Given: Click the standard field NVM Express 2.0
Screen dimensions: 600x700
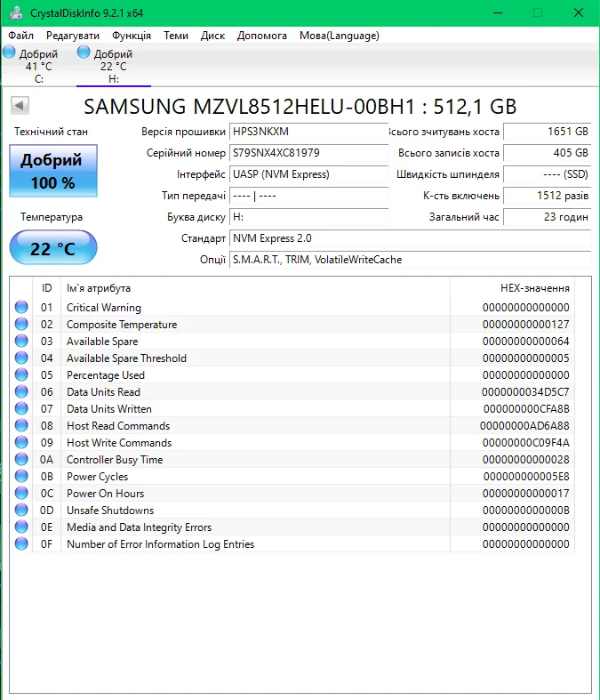Looking at the screenshot, I should pos(410,238).
